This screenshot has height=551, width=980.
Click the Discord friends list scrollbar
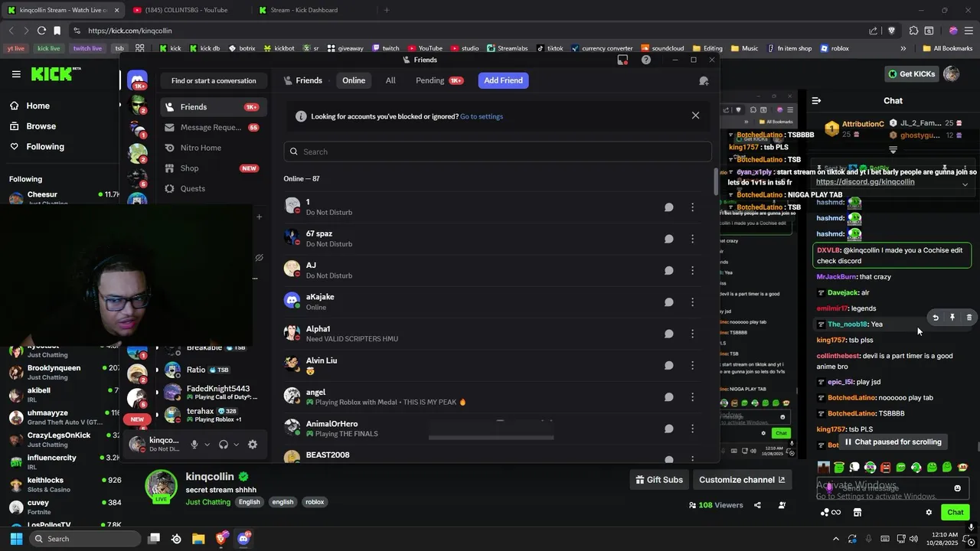click(717, 181)
